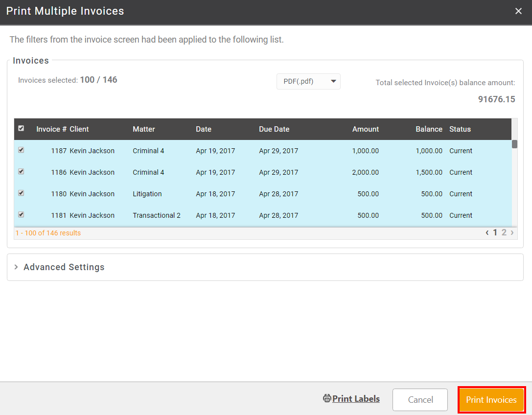Image resolution: width=532 pixels, height=415 pixels.
Task: Sort by the Balance column header
Action: click(429, 129)
